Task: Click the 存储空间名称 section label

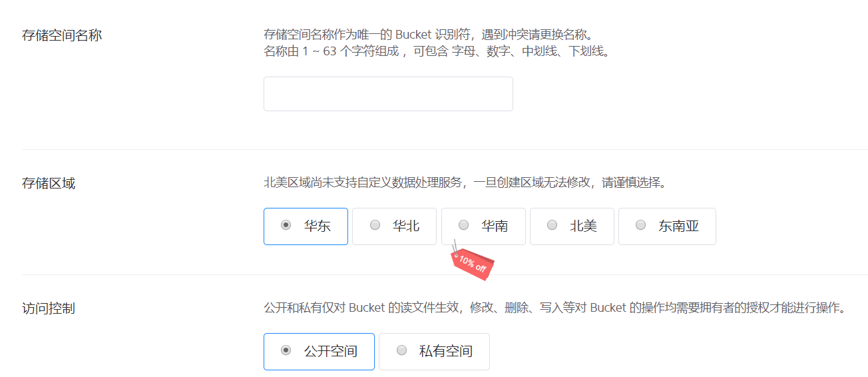Action: 62,35
